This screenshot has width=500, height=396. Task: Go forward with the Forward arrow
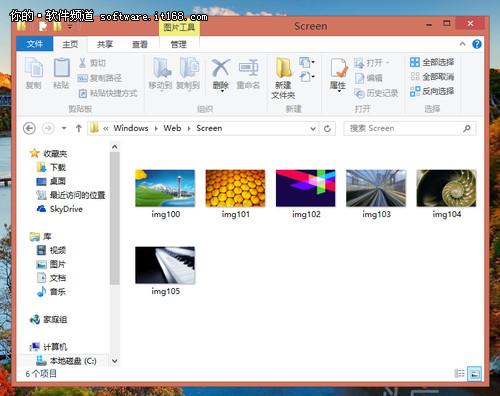(x=48, y=128)
